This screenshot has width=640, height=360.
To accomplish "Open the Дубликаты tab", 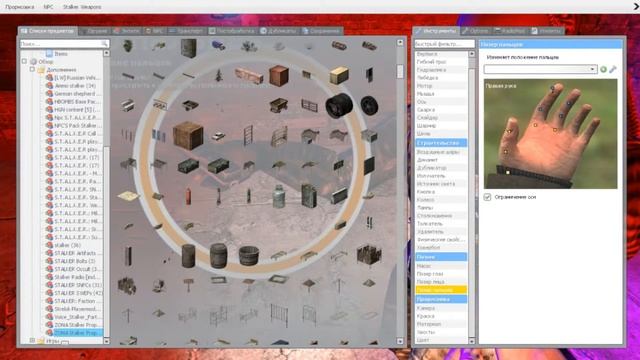I will [x=278, y=31].
